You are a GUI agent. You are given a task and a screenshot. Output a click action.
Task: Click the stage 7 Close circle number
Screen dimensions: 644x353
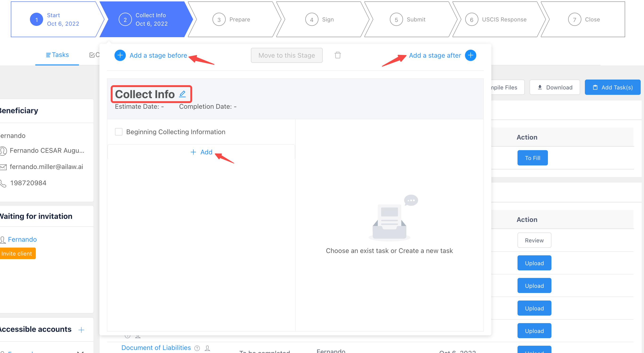click(575, 20)
